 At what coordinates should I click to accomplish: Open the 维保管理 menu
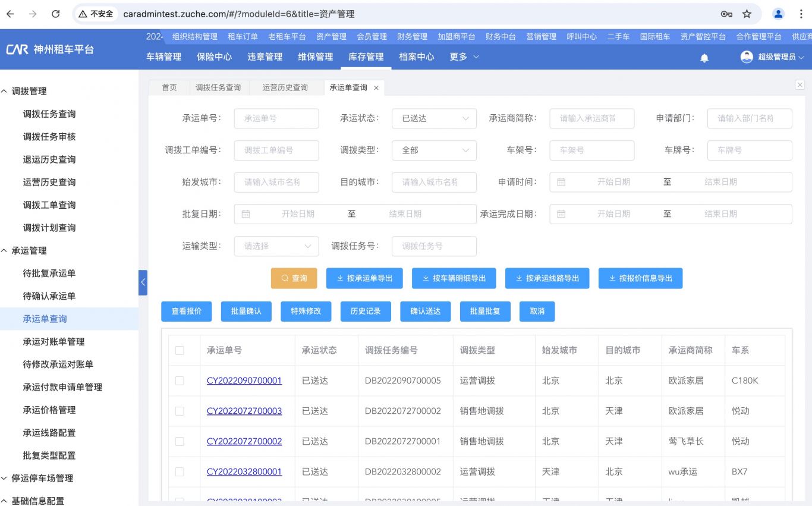(315, 57)
